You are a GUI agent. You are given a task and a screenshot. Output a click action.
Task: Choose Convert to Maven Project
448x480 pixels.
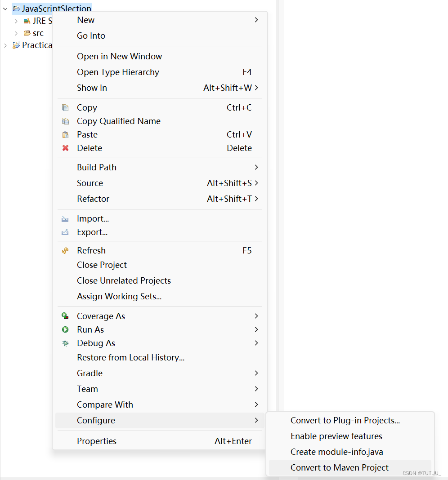pos(350,468)
